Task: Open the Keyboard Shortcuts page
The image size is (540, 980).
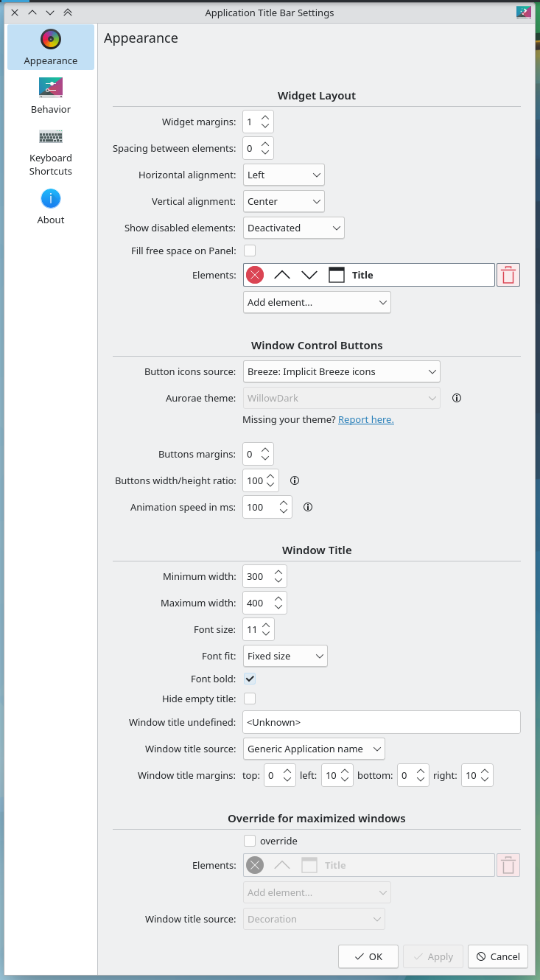Action: pos(51,153)
